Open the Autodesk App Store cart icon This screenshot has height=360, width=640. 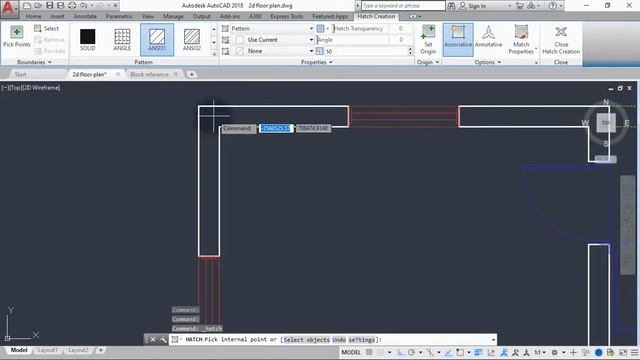520,6
